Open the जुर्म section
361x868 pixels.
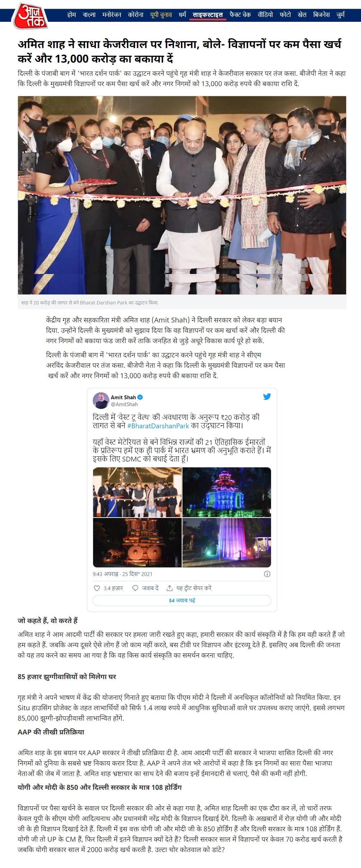(x=341, y=15)
